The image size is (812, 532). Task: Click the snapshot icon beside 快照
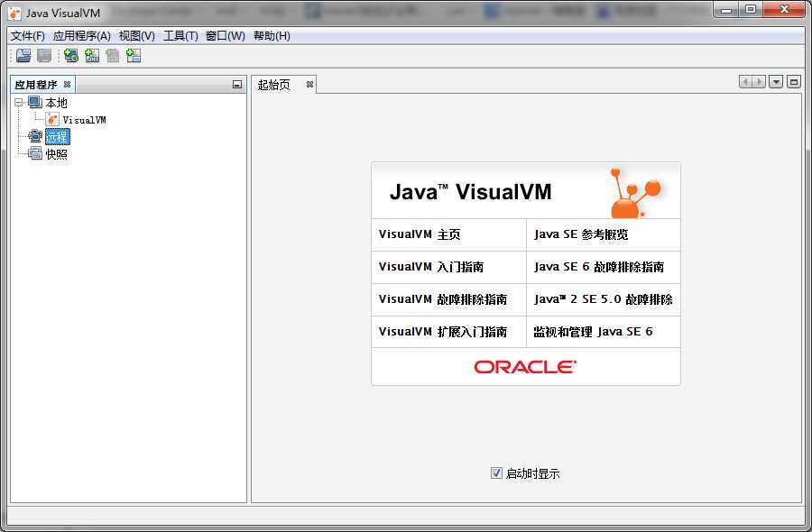pos(35,153)
